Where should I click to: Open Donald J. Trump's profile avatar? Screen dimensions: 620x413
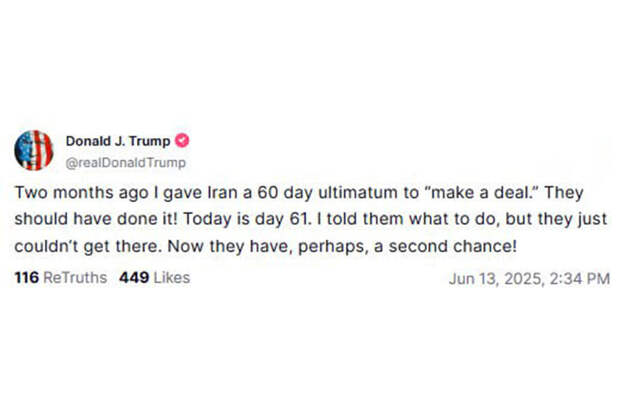[34, 150]
